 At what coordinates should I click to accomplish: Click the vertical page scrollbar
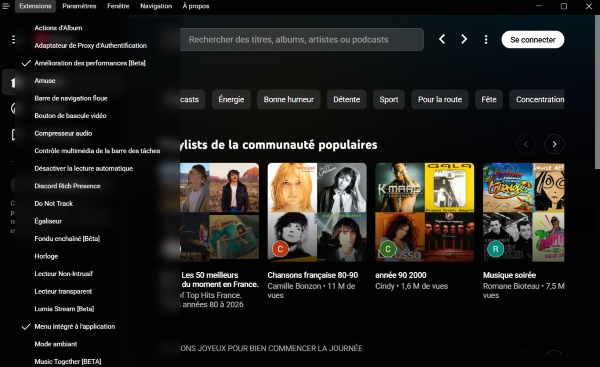tap(597, 92)
